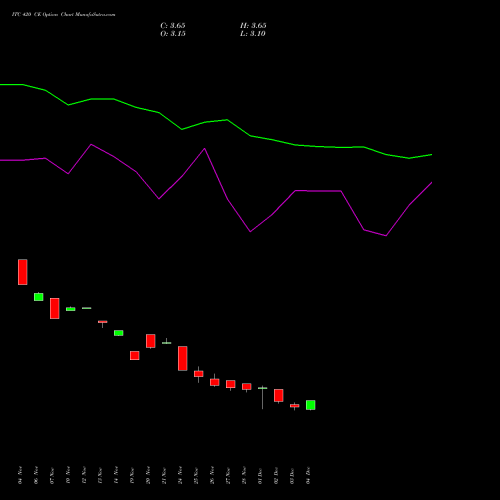The image size is (500, 500).
Task: Click the last green candle for 04 Dec
Action: tap(311, 405)
